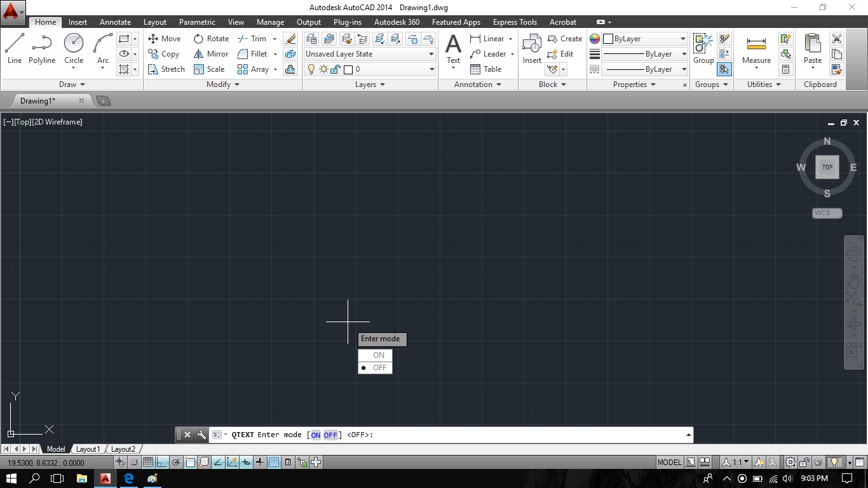Viewport: 868px width, 488px height.
Task: Open the linetype ByLayer dropdown
Action: tap(644, 69)
